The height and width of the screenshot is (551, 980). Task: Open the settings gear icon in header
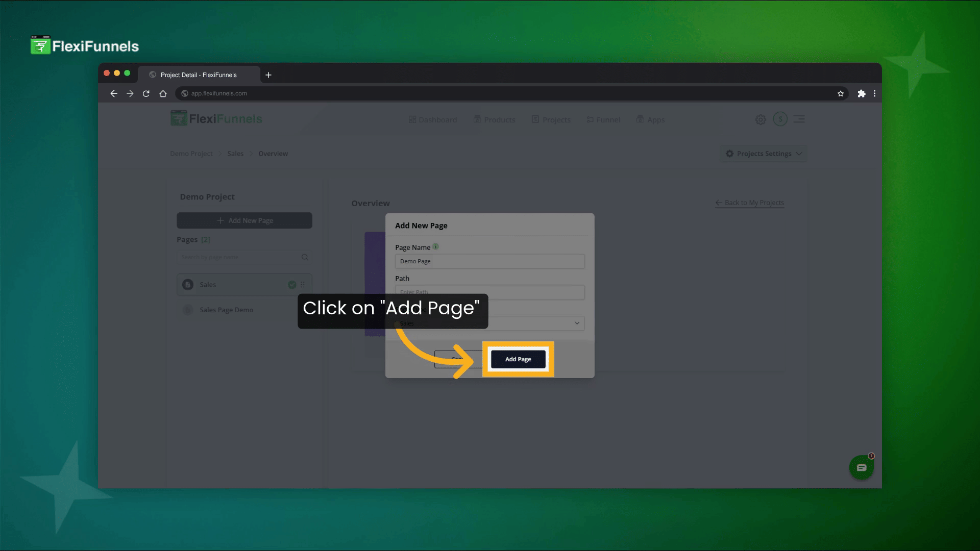(761, 119)
